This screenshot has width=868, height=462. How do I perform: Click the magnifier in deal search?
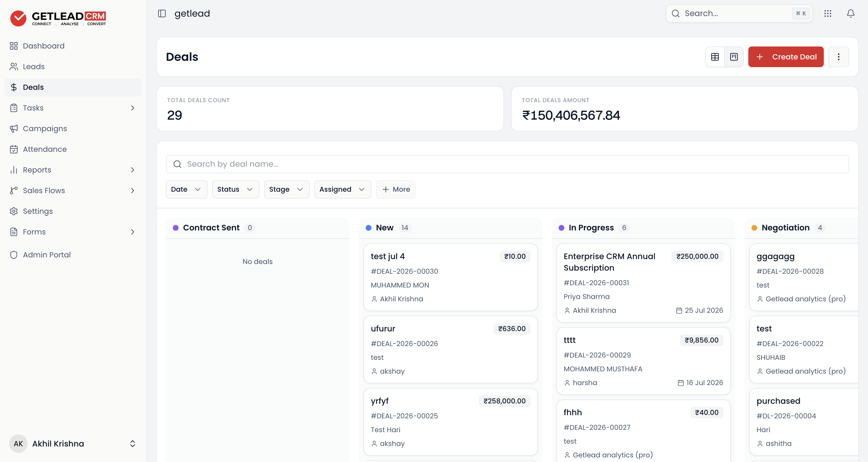coord(177,164)
